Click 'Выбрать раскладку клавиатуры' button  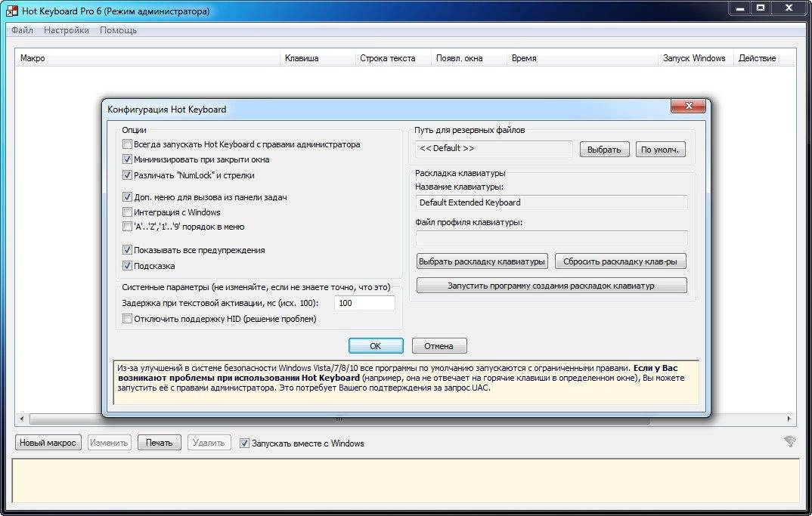tap(482, 261)
